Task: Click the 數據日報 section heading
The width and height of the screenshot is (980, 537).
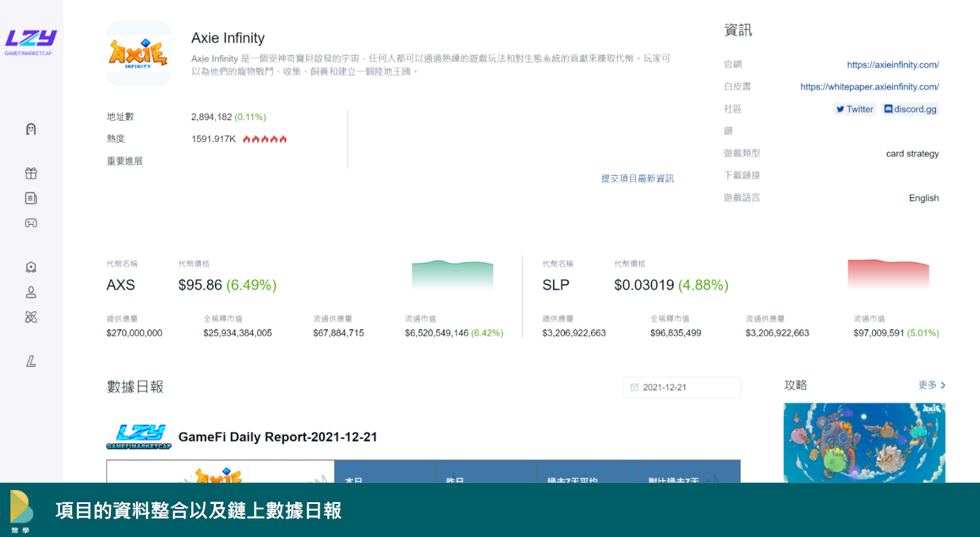Action: [x=135, y=387]
